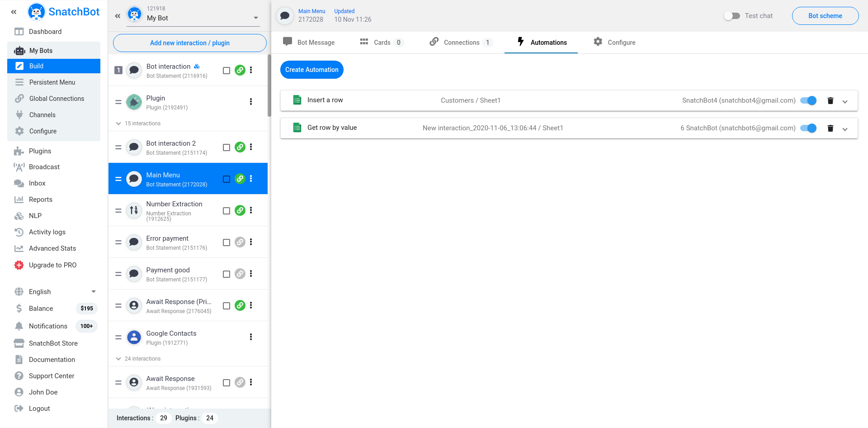
Task: Collapse the interactions panel chevron
Action: tap(118, 16)
